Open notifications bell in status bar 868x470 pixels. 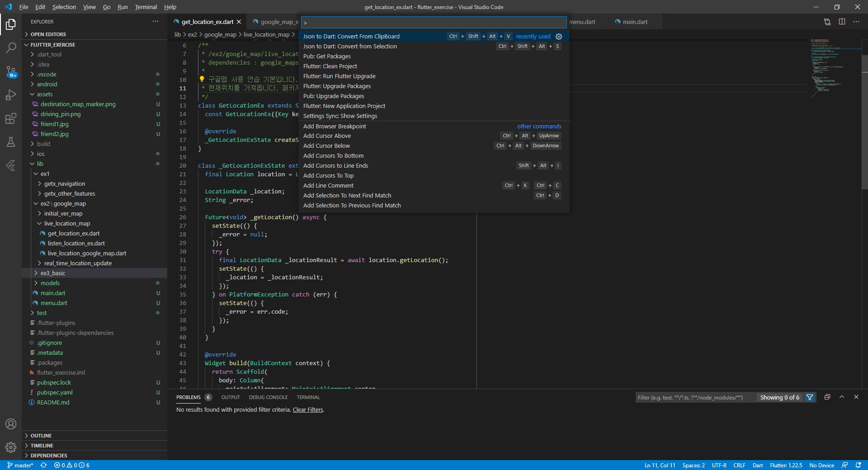tap(858, 465)
